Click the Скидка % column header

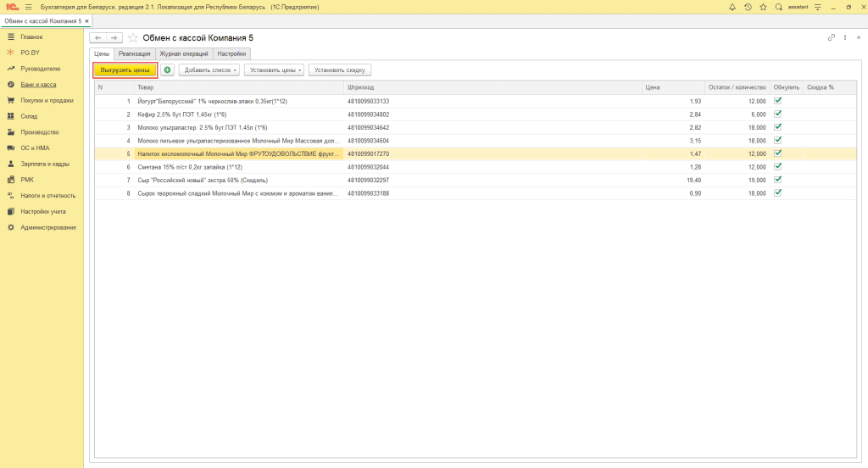point(829,87)
